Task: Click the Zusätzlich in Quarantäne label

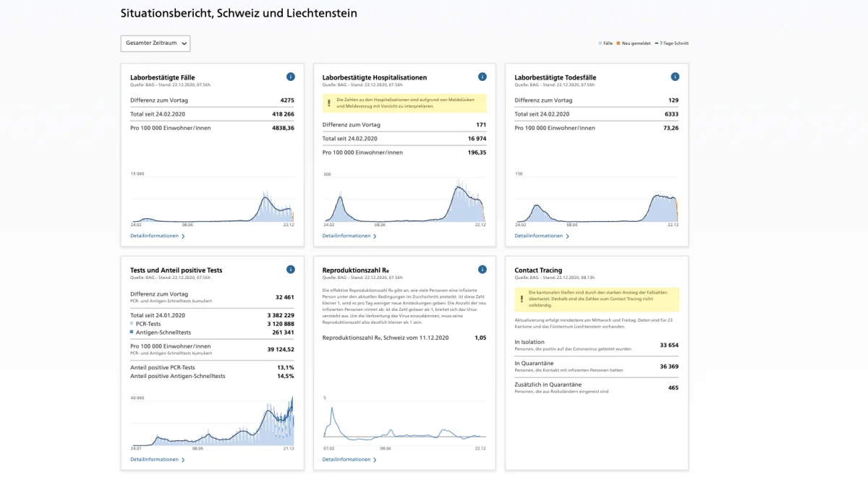Action: [548, 385]
